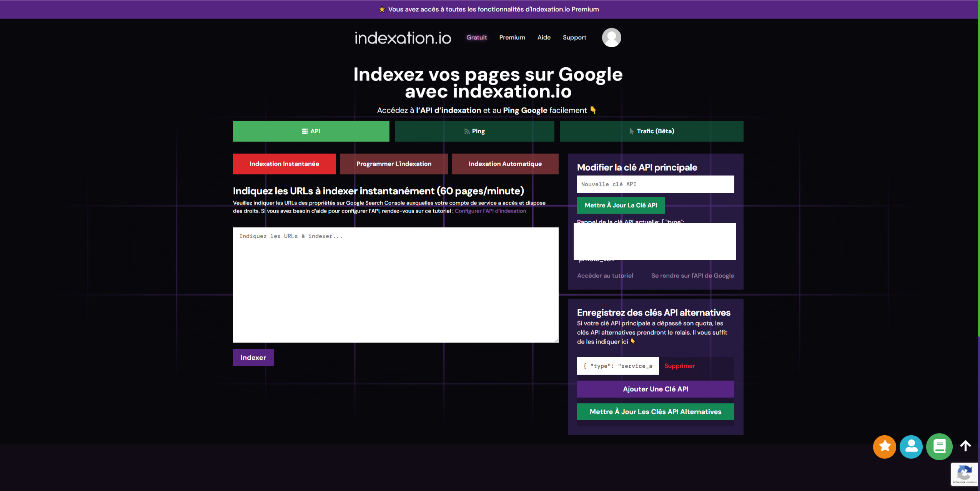Switch to Programmer L'indexation
The image size is (980, 491).
(x=394, y=164)
